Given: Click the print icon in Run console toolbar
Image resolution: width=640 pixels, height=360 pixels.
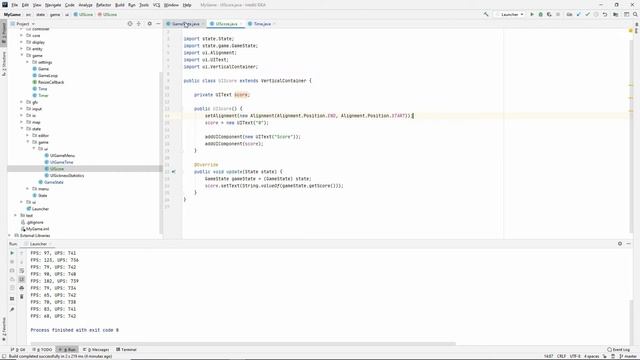Looking at the screenshot, I should pyautogui.click(x=22, y=288).
